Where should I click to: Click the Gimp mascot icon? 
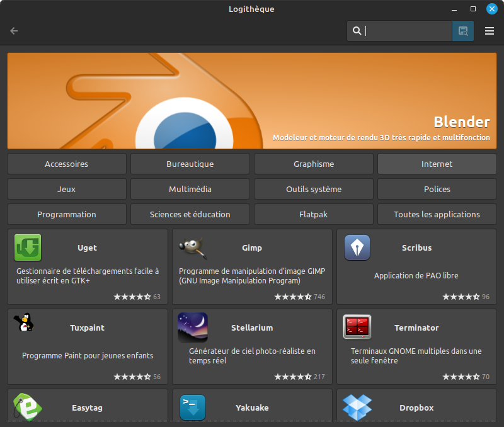click(x=193, y=248)
